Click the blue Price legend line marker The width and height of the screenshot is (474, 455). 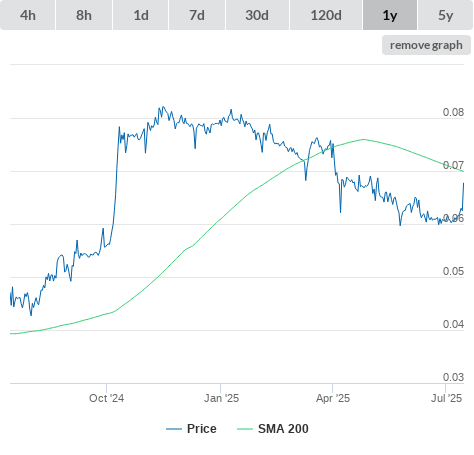174,429
